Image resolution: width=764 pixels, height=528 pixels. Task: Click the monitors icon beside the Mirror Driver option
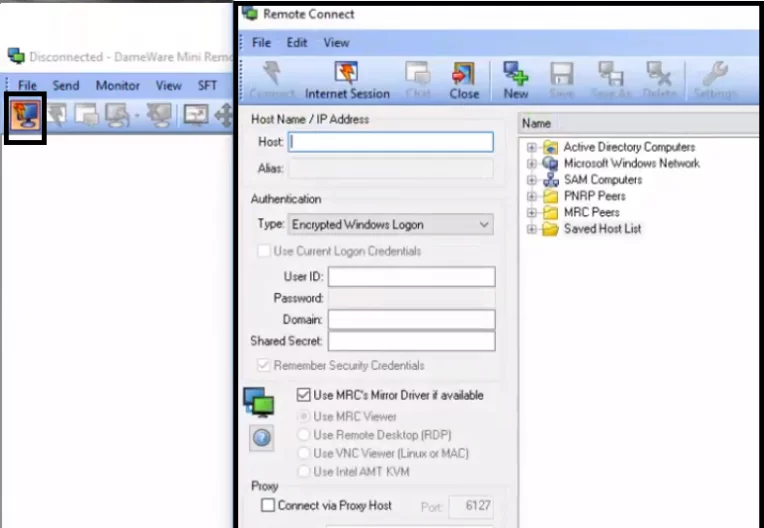[259, 402]
